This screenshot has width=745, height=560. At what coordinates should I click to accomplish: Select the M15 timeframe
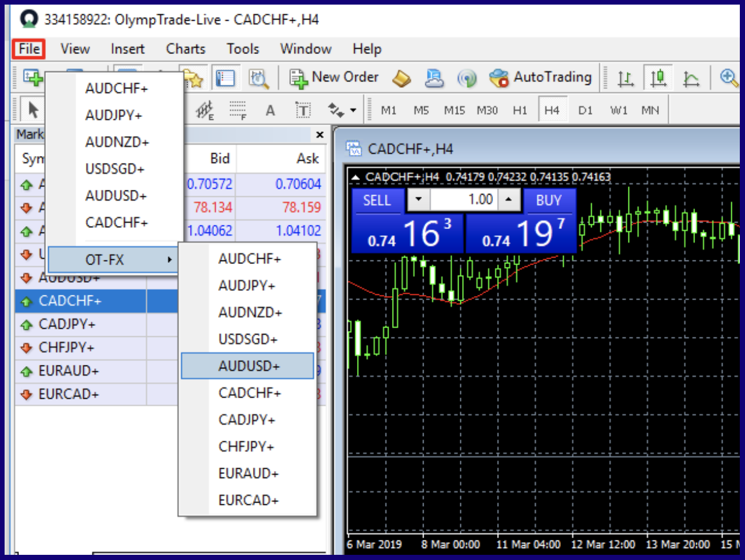(x=454, y=110)
